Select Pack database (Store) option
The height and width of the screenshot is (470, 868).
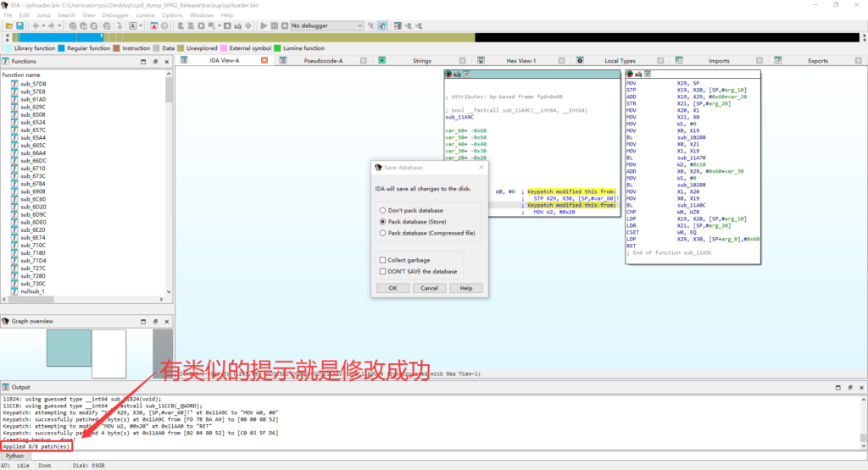(x=413, y=222)
